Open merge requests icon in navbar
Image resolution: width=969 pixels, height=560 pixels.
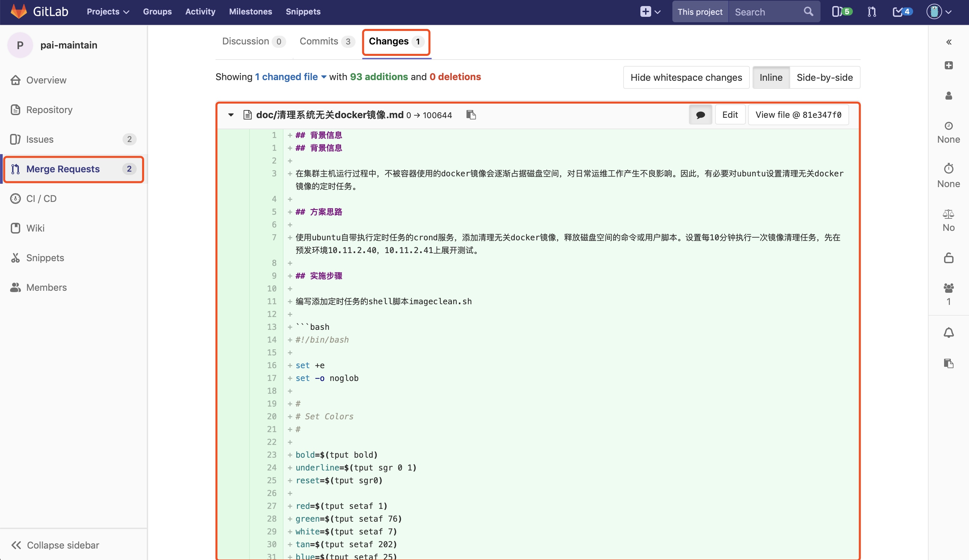click(872, 11)
